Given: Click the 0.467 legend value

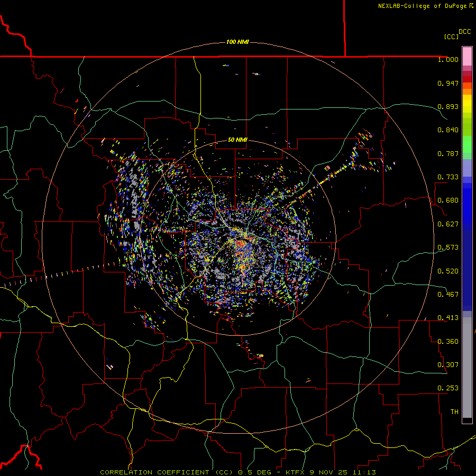Looking at the screenshot, I should click(x=448, y=295).
